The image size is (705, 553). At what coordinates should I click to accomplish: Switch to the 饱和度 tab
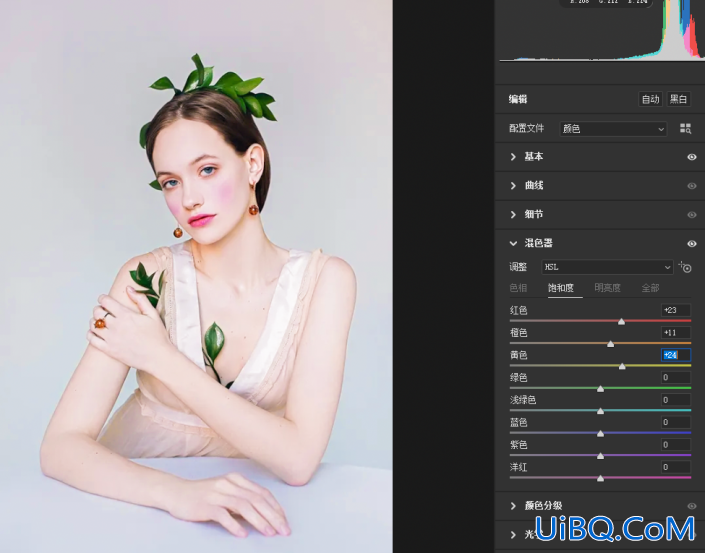[x=561, y=288]
